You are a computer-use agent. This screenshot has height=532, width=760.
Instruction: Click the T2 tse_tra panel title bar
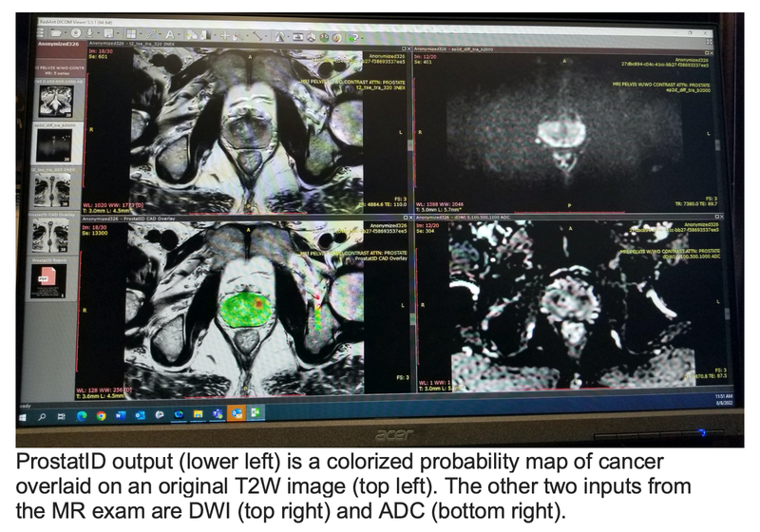point(247,45)
